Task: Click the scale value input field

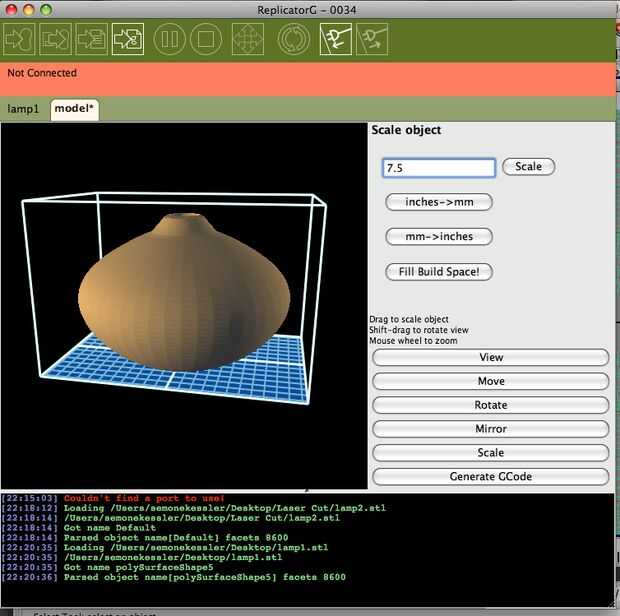Action: (439, 168)
